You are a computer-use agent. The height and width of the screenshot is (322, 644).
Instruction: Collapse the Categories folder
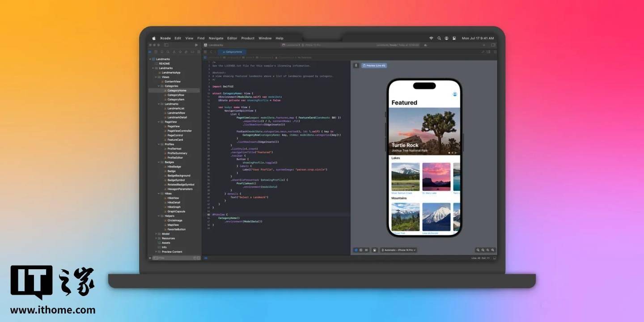[x=159, y=86]
